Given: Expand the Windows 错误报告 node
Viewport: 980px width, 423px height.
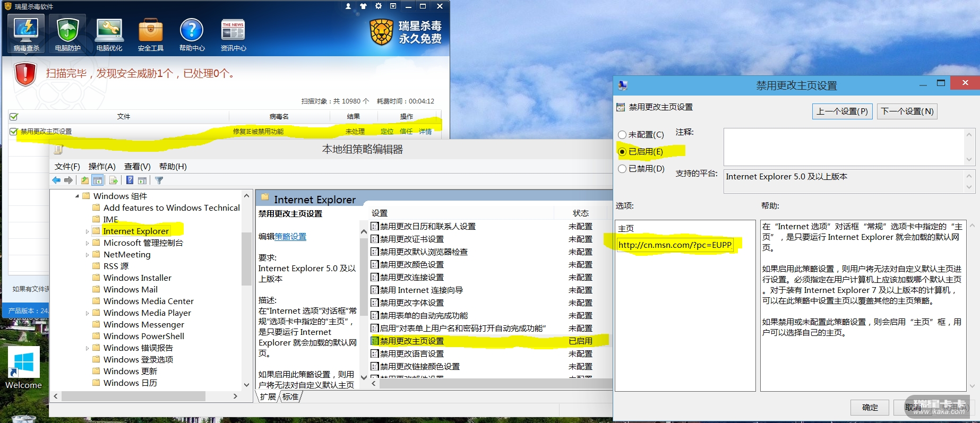Looking at the screenshot, I should pos(87,348).
